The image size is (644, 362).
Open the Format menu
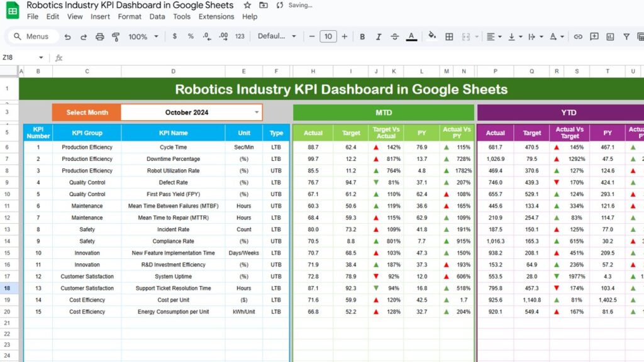point(130,16)
